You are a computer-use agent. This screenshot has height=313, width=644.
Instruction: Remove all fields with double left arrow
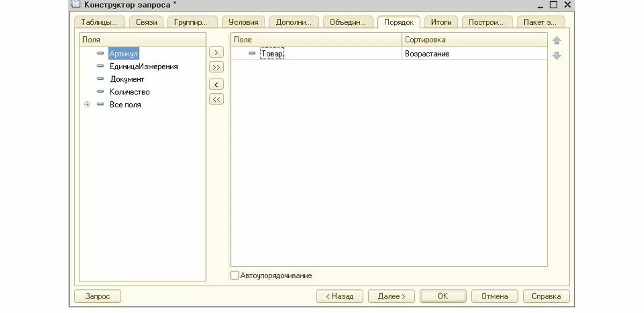pyautogui.click(x=216, y=99)
